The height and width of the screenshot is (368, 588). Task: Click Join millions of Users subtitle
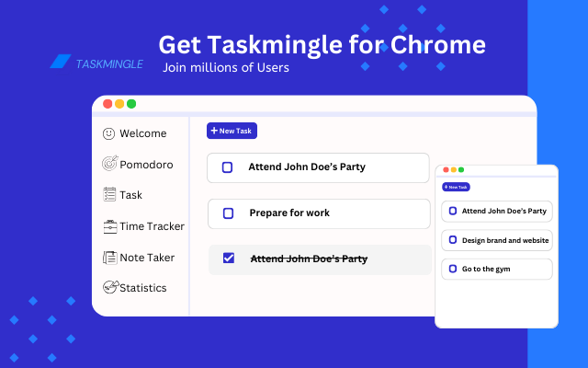[x=226, y=67]
